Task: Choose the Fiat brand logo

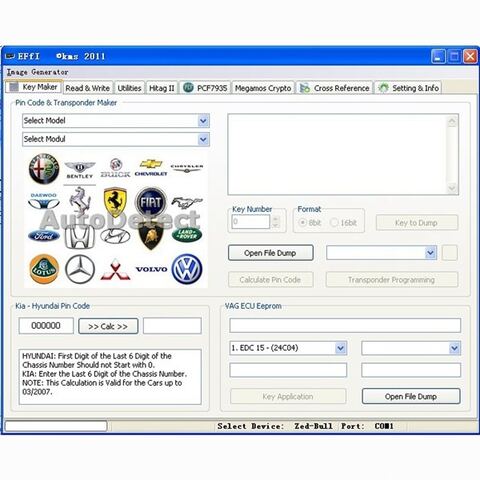Action: pyautogui.click(x=151, y=202)
